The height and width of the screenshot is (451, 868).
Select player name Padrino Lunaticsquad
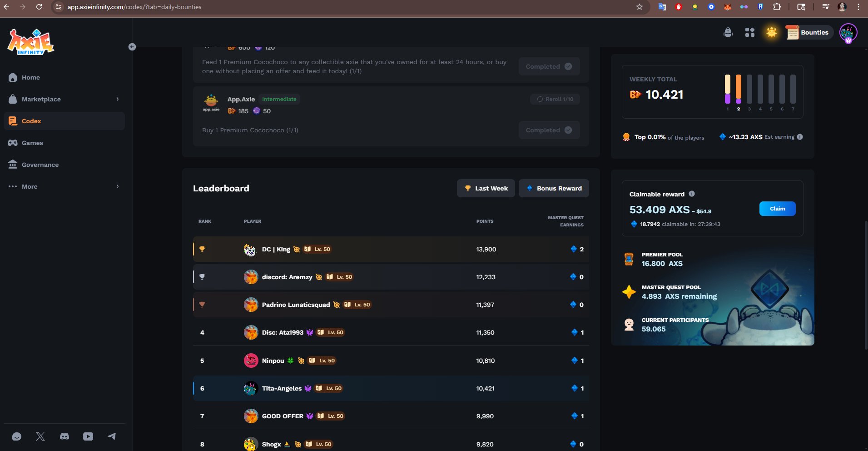296,305
